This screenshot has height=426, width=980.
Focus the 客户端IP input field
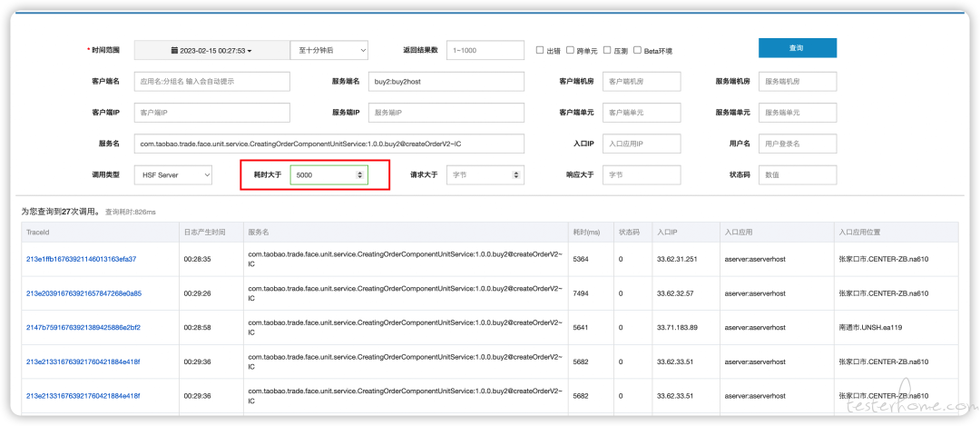click(211, 113)
